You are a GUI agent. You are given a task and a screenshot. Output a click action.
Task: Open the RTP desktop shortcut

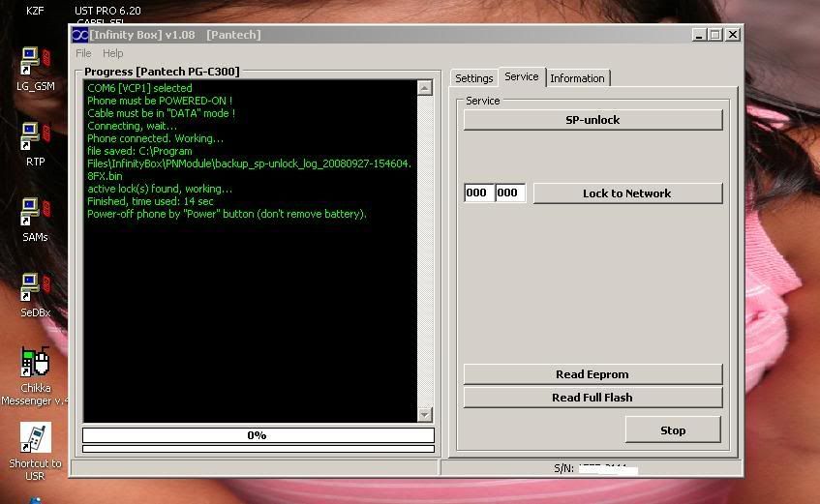[x=34, y=138]
